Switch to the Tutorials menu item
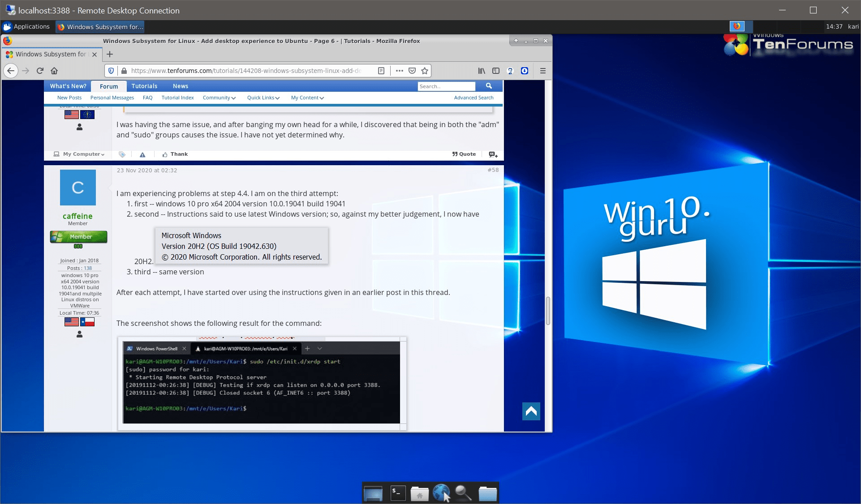 (x=145, y=86)
